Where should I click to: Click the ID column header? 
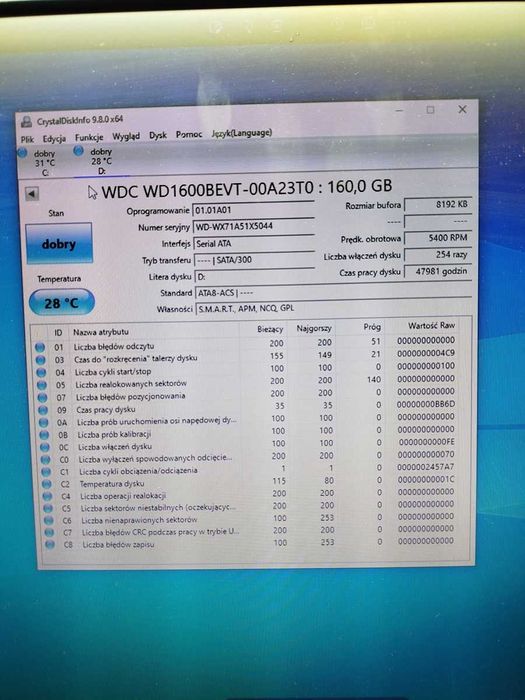(x=58, y=333)
